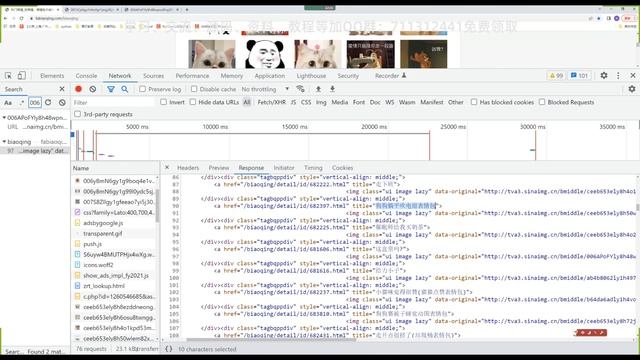Show the Timing tab of request

point(313,168)
